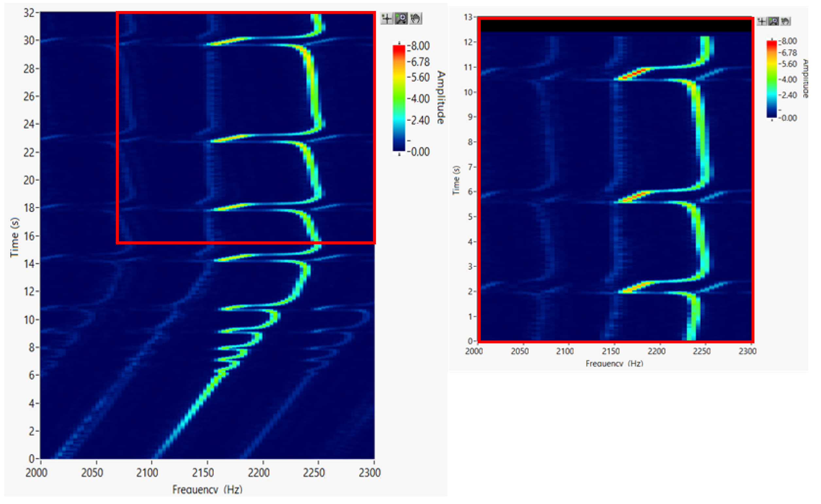The height and width of the screenshot is (504, 821).
Task: Select cursor movement tool on right graph
Action: click(x=762, y=21)
